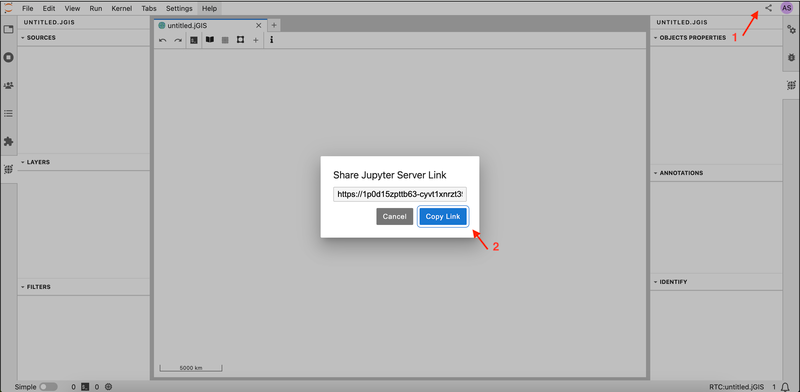Screen dimensions: 800x392
Task: Toggle the Simple mode switch
Action: pos(48,387)
